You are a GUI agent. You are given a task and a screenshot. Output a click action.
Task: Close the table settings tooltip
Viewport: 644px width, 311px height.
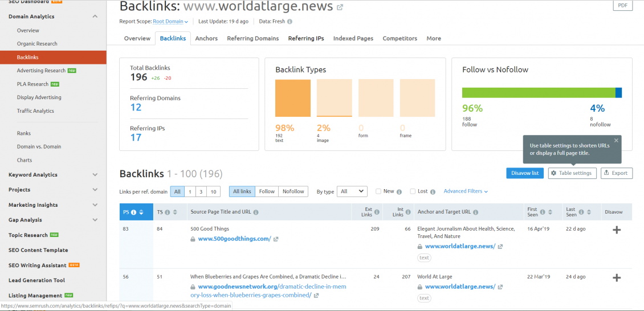pyautogui.click(x=616, y=140)
